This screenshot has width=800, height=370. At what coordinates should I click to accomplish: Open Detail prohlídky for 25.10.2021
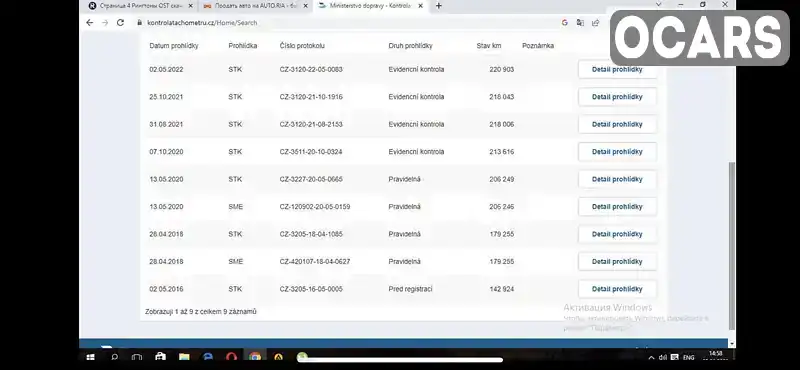pyautogui.click(x=617, y=97)
